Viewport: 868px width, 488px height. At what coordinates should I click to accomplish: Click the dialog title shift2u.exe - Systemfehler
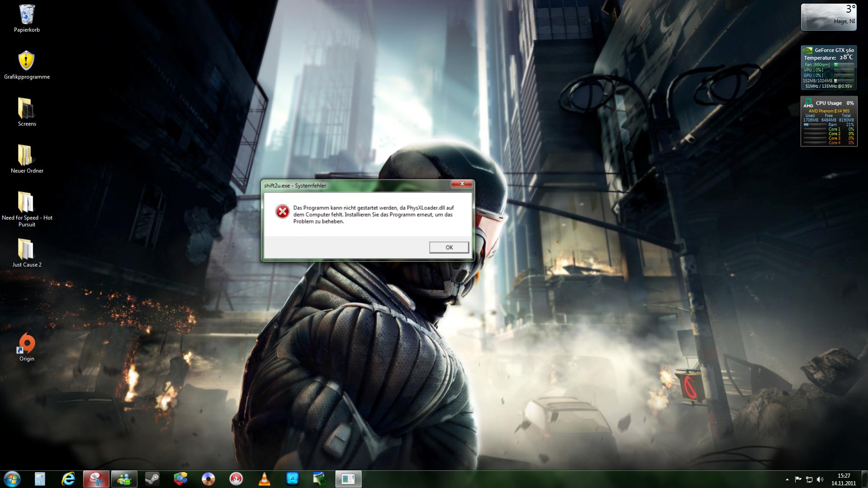point(295,185)
